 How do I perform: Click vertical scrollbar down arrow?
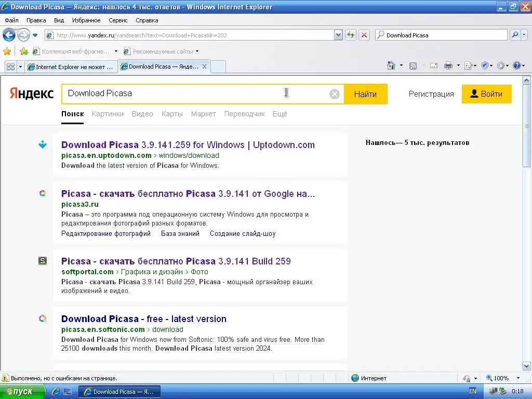527,366
